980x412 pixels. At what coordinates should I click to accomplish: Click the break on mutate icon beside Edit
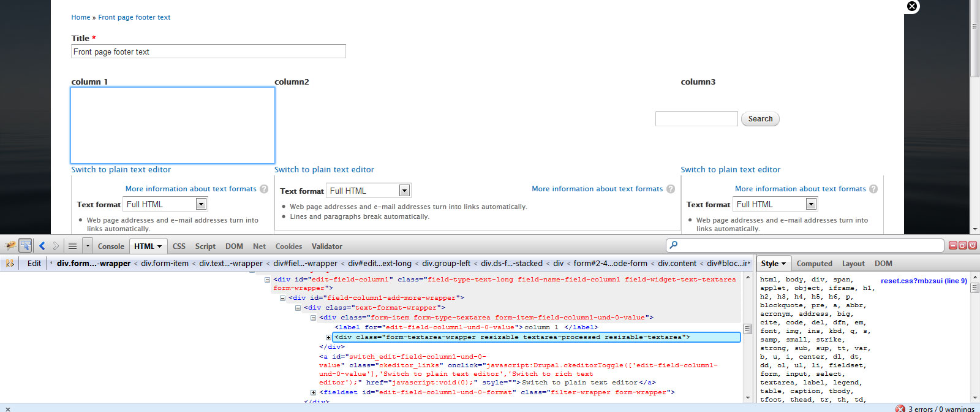pyautogui.click(x=10, y=263)
